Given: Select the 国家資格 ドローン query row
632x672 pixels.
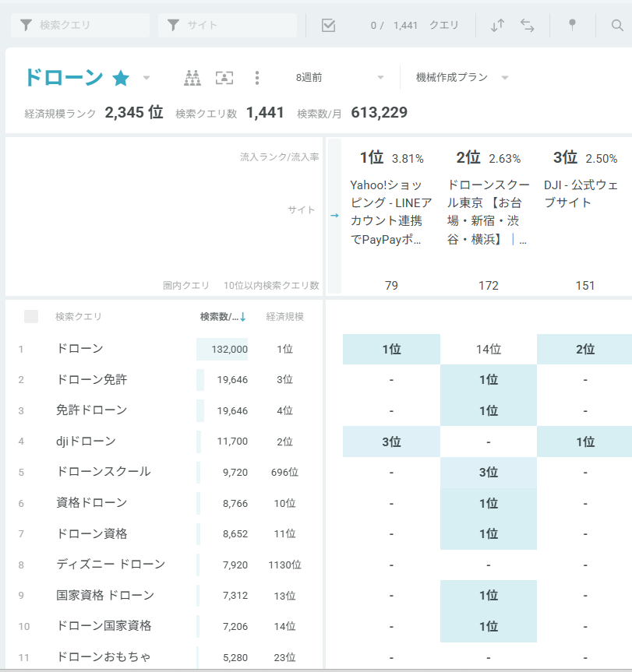Looking at the screenshot, I should [105, 595].
